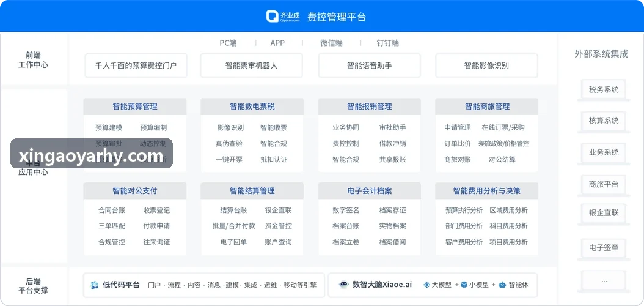Screen dimensions: 644x306
Task: Select the 智能商旅管理 module header
Action: [x=487, y=106]
